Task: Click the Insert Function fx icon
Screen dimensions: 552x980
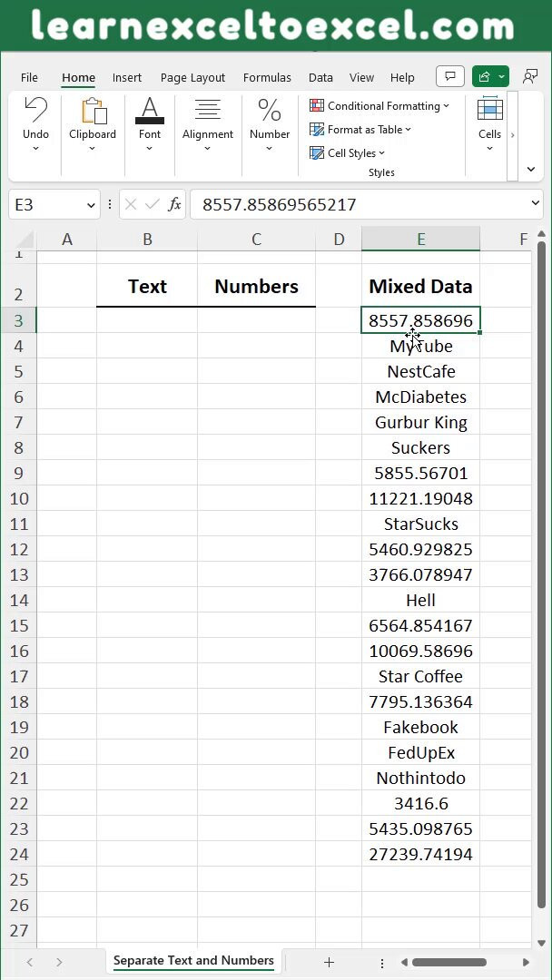Action: [x=174, y=204]
